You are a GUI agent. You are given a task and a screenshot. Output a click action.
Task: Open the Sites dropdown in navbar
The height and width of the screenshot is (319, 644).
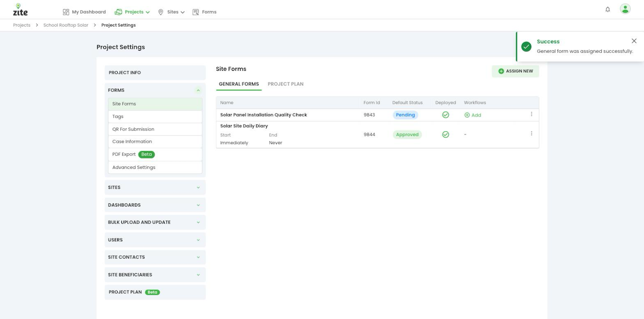[171, 12]
